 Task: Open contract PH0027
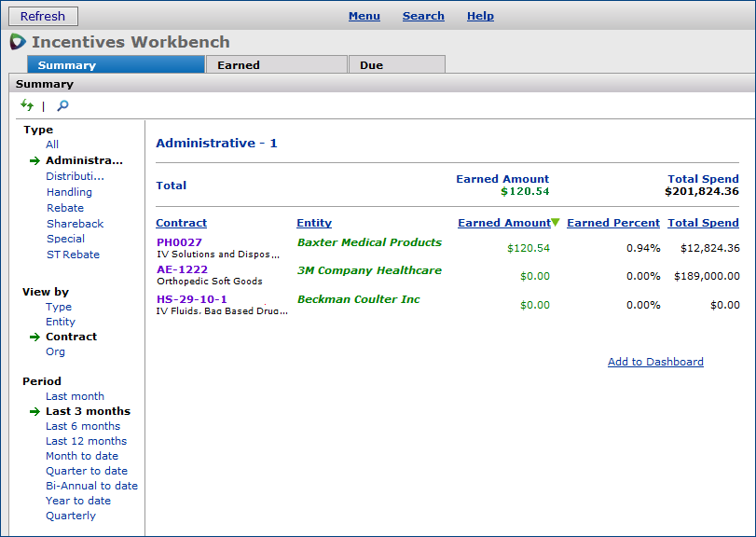[179, 242]
